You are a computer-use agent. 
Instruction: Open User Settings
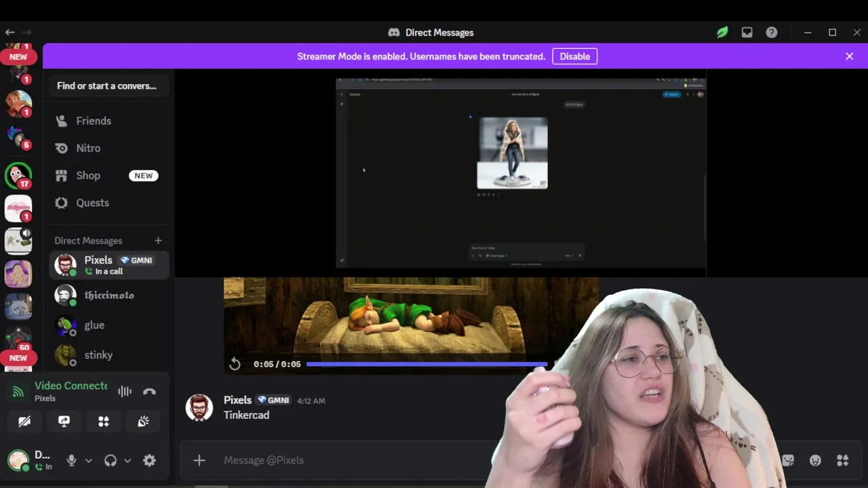149,460
